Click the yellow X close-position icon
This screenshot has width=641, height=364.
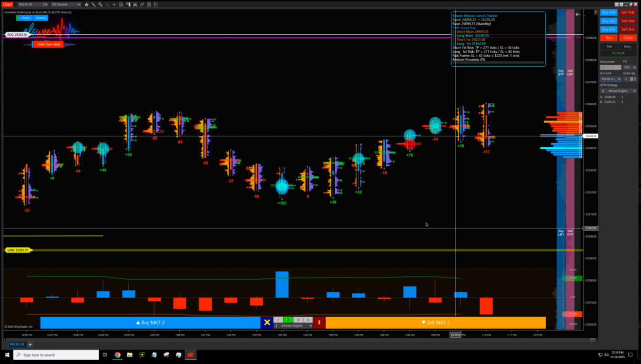267,322
